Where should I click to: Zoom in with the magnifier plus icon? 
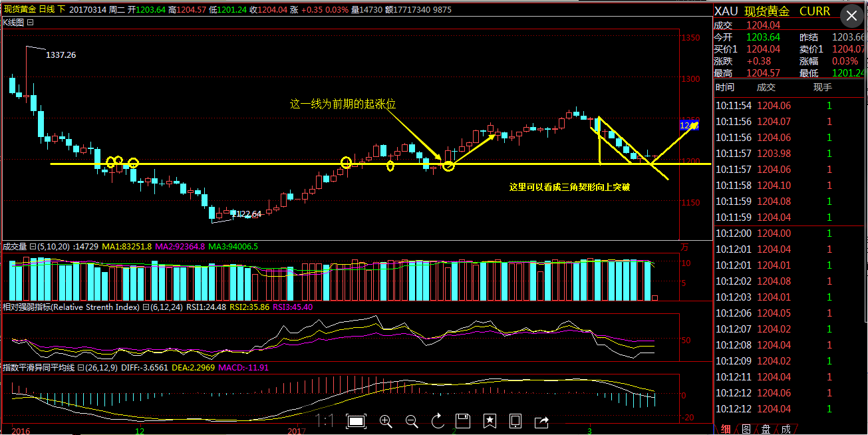(x=386, y=421)
